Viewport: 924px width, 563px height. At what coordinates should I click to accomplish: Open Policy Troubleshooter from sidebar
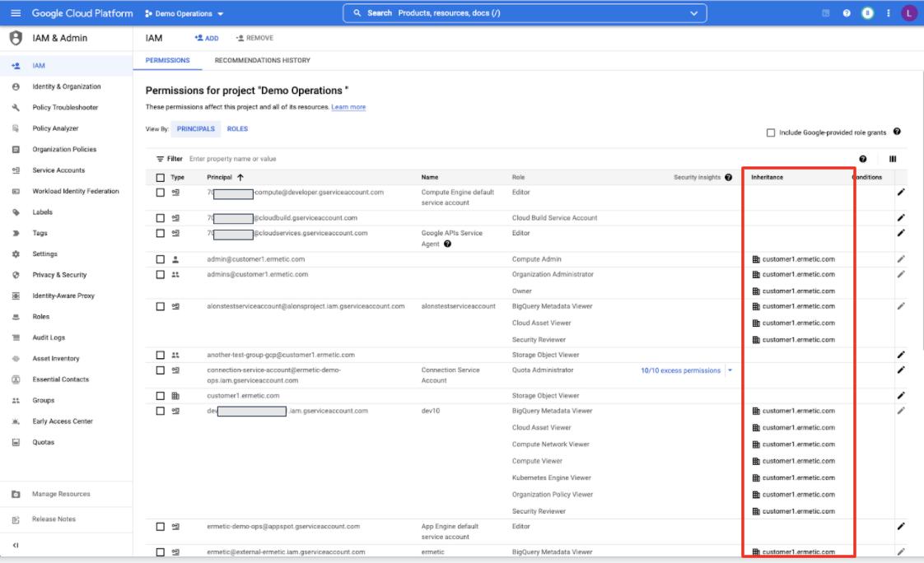coord(65,107)
